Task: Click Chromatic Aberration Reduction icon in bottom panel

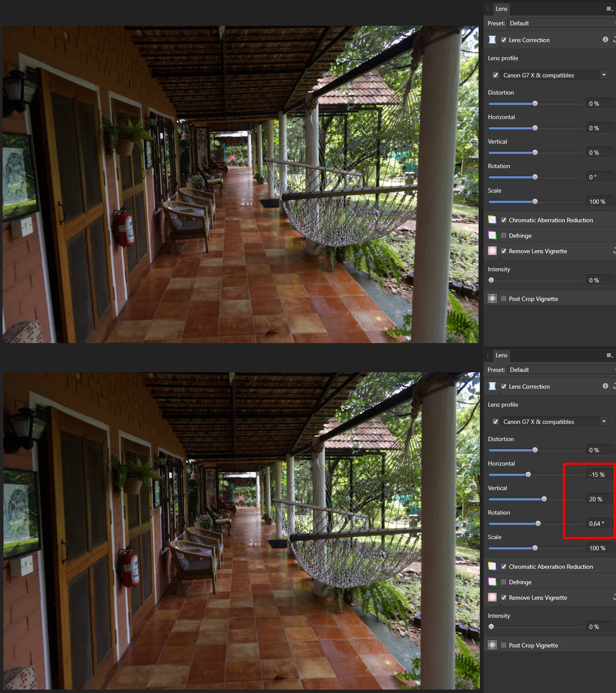Action: tap(492, 566)
